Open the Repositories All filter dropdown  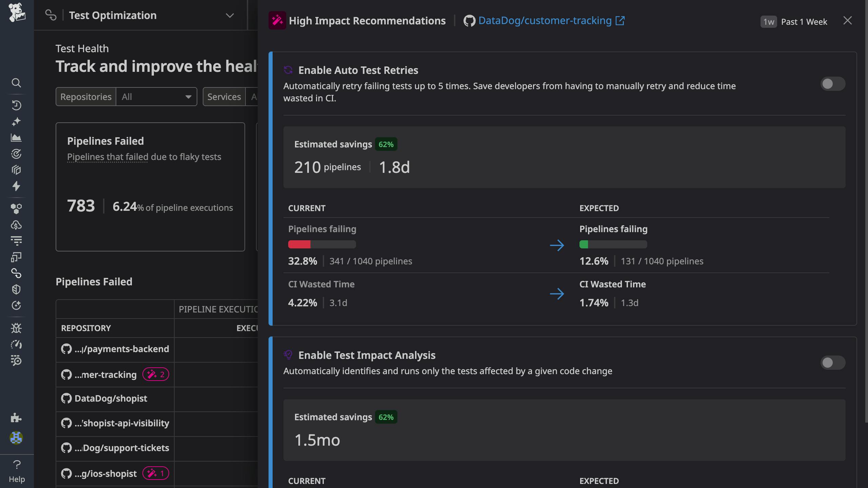[155, 97]
